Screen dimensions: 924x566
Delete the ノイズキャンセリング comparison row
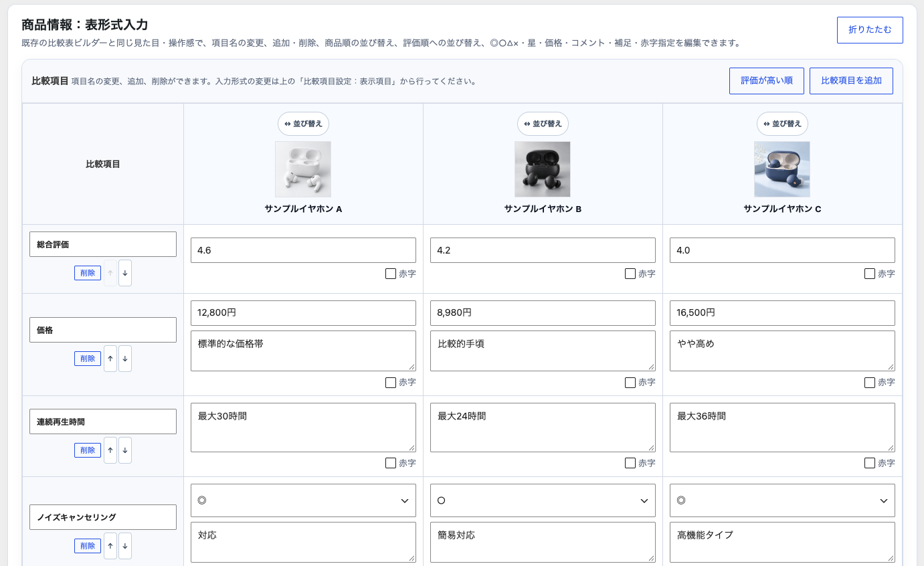pos(88,546)
